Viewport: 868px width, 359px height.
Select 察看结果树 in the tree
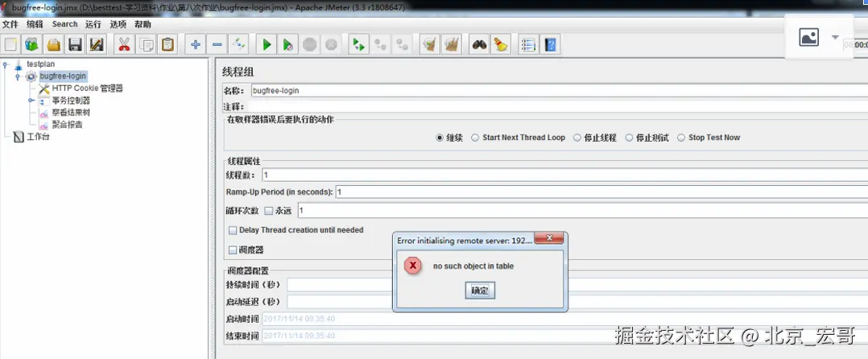71,113
